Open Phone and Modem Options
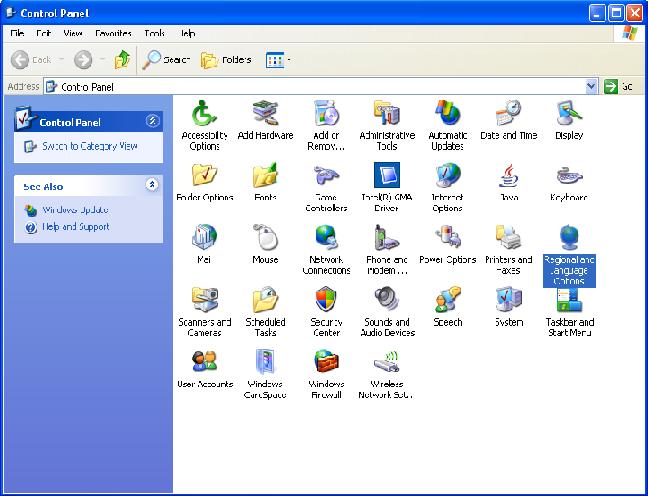This screenshot has width=648, height=496. (x=387, y=249)
